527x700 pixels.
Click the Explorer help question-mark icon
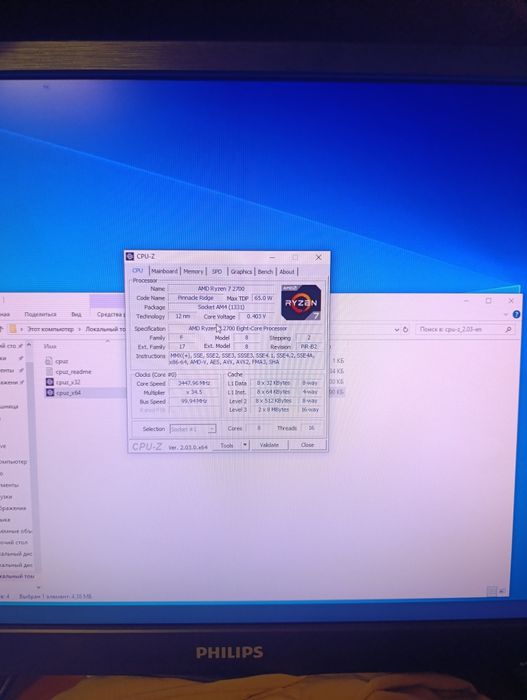tap(517, 314)
